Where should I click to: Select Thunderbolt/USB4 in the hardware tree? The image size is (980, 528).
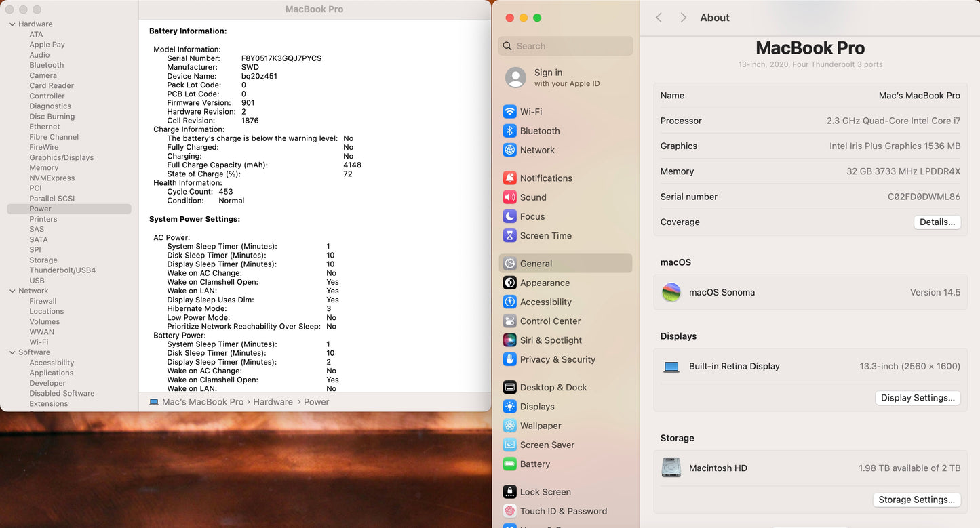tap(62, 270)
